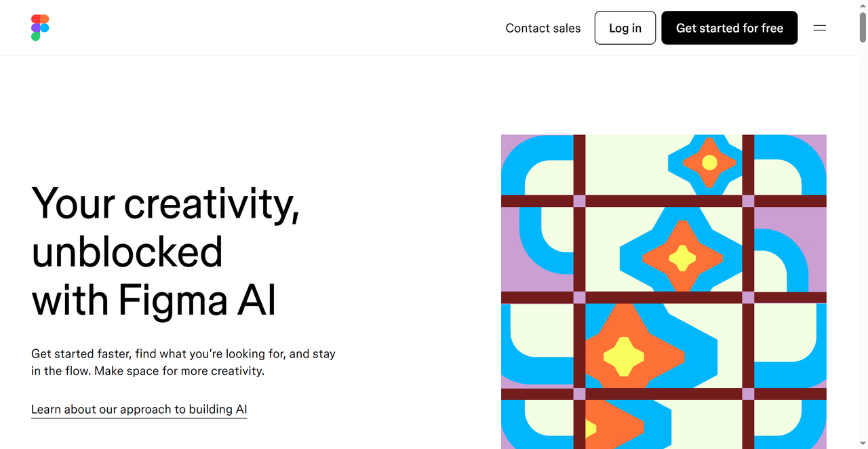Viewport: 868px width, 449px height.
Task: Click the Contact sales link
Action: coord(543,28)
